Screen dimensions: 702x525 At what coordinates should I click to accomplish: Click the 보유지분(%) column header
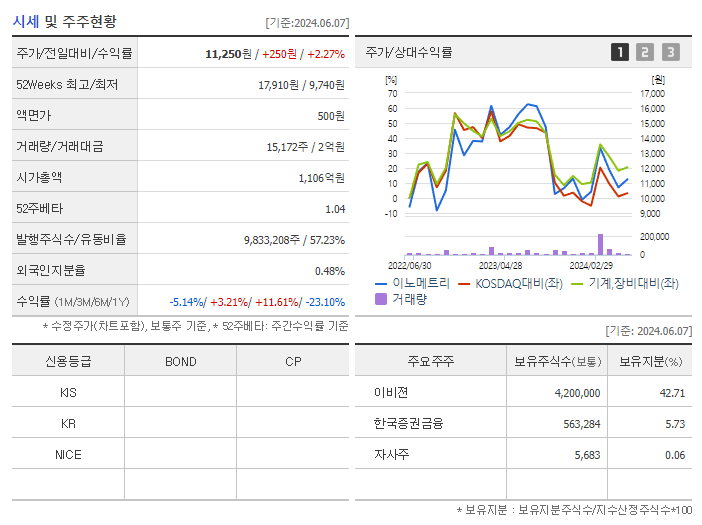651,361
